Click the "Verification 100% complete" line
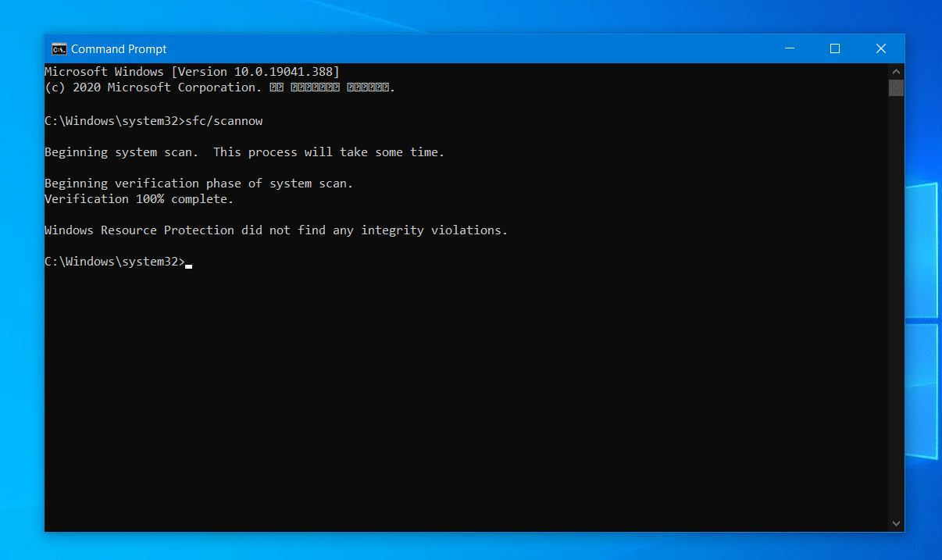Image resolution: width=942 pixels, height=560 pixels. tap(139, 199)
